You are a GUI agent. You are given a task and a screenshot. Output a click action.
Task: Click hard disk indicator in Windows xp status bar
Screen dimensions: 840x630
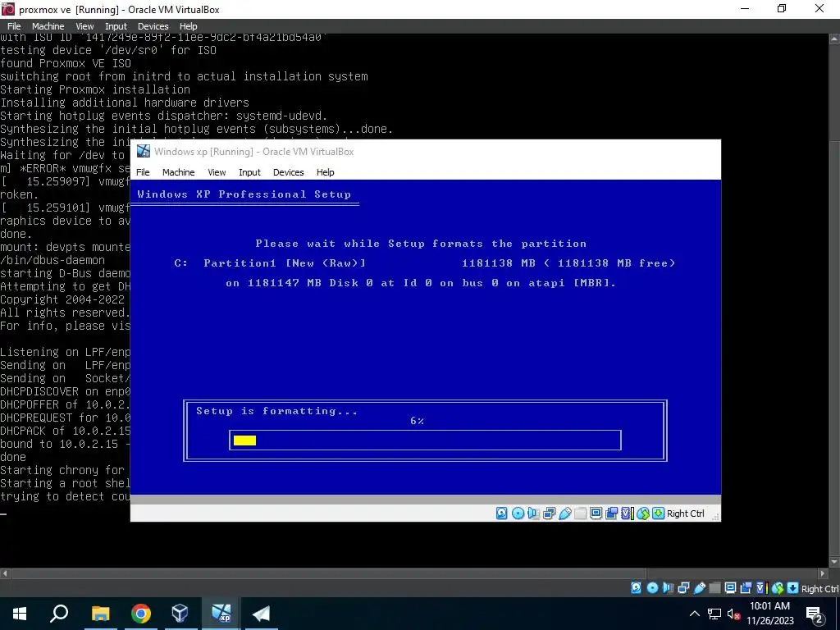[x=501, y=514]
